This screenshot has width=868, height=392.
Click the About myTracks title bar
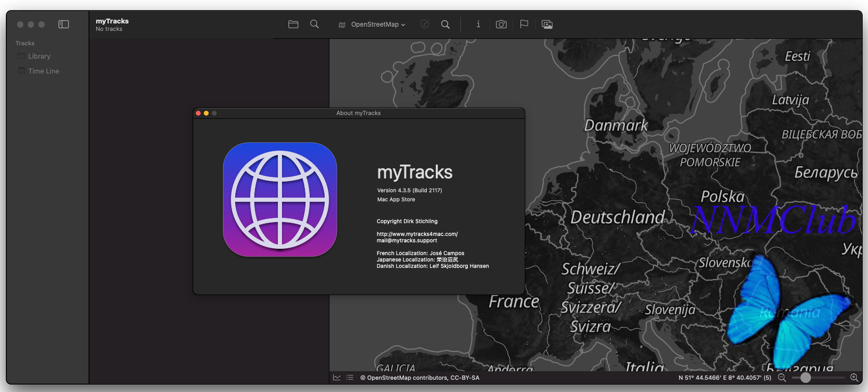pyautogui.click(x=359, y=113)
